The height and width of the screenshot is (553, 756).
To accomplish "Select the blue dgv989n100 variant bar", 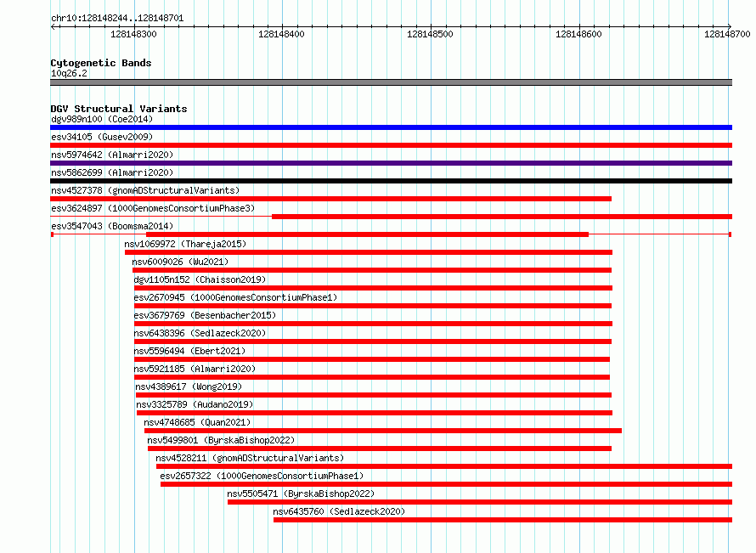I will [x=391, y=127].
